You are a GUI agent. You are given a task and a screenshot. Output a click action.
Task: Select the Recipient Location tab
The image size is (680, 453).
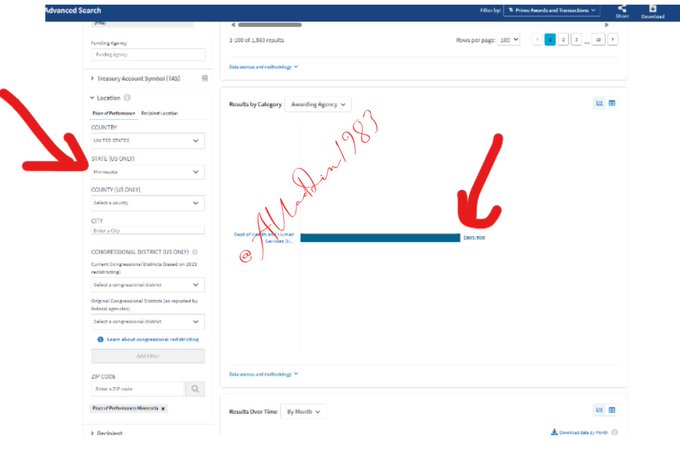tap(159, 114)
